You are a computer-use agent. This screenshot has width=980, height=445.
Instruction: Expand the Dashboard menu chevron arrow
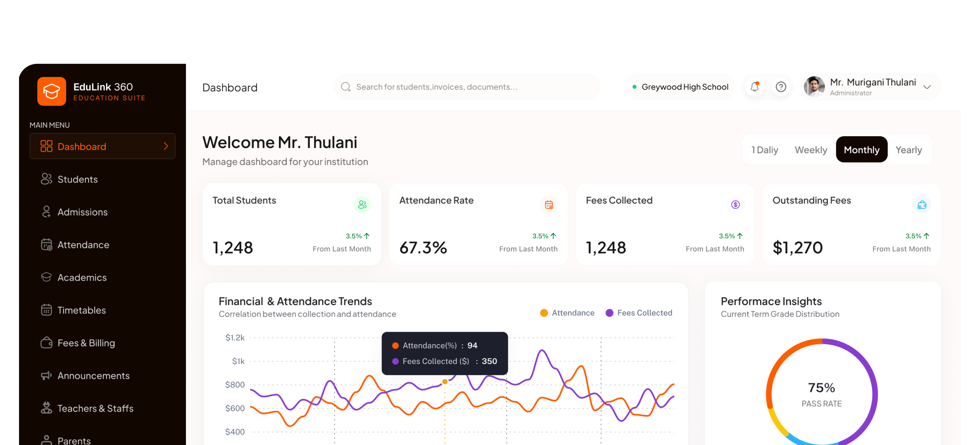click(x=166, y=146)
